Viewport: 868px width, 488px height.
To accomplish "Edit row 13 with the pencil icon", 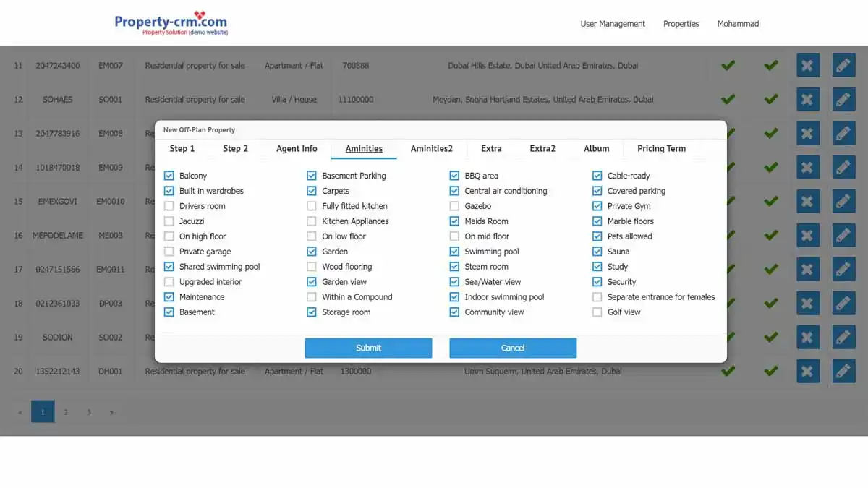I will [x=843, y=133].
